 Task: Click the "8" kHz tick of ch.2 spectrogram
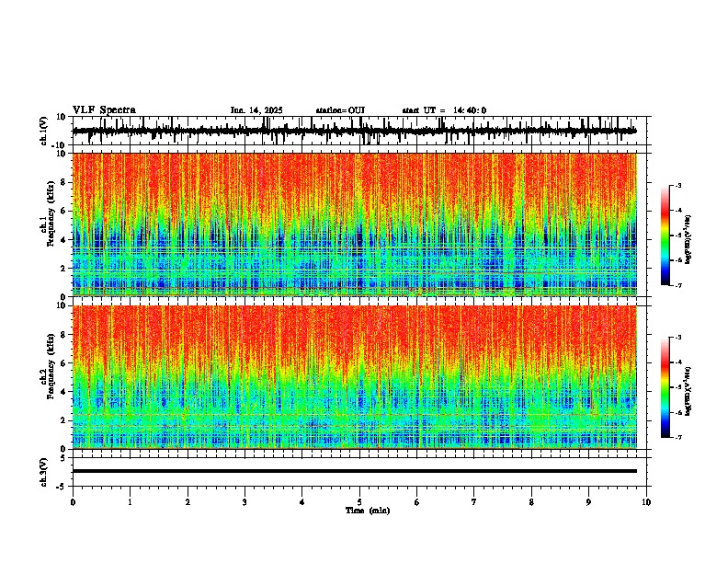click(64, 335)
